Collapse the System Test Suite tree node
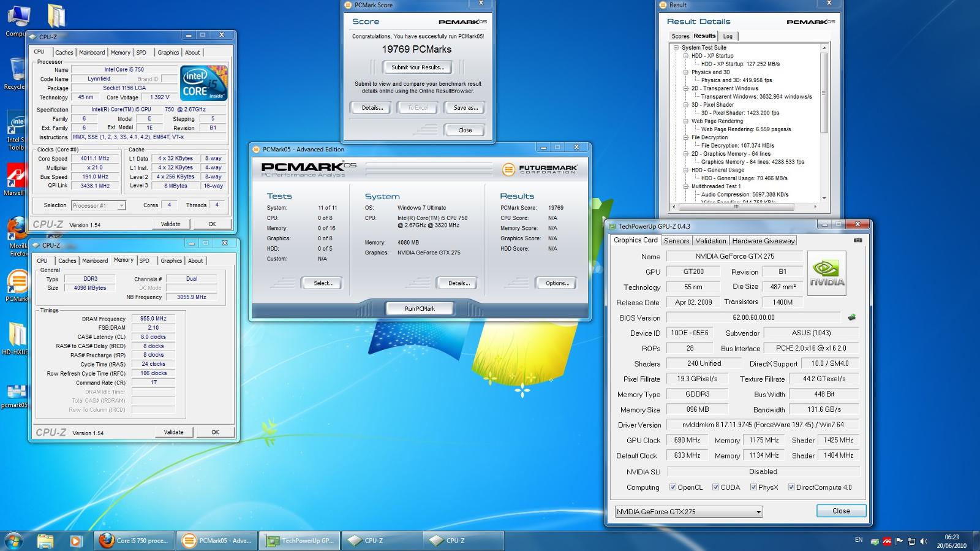This screenshot has width=980, height=551. (676, 47)
